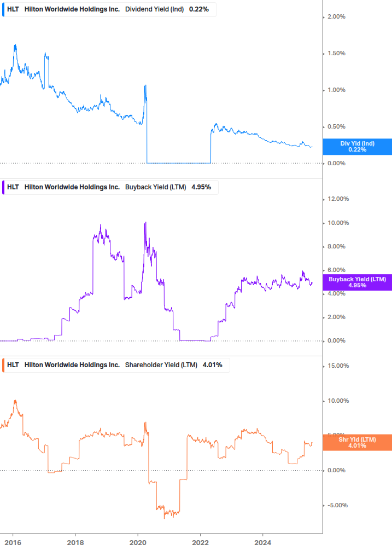Click the 2018 label on the time axis
Screen dimensions: 392x550
[75, 543]
